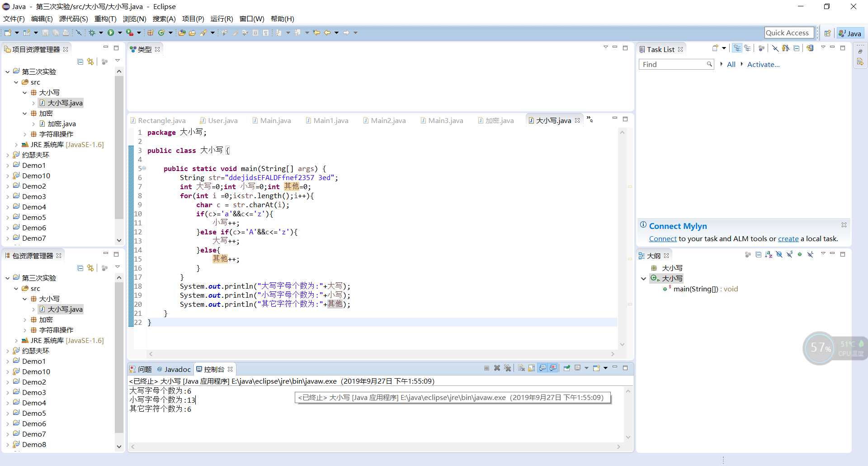Collapse all in 包资源管理器 toolbar
The height and width of the screenshot is (466, 868).
pos(80,268)
